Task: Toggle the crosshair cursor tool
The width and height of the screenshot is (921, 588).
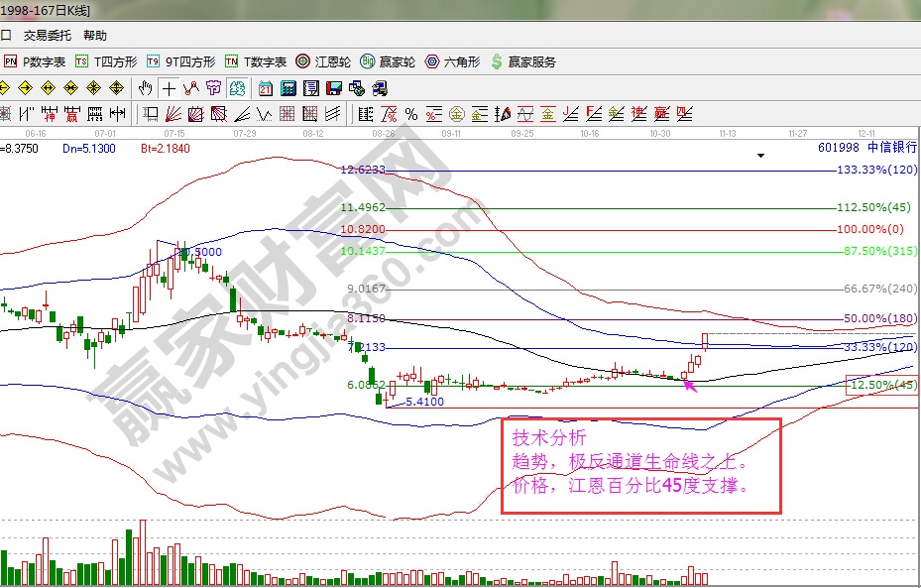Action: point(169,88)
